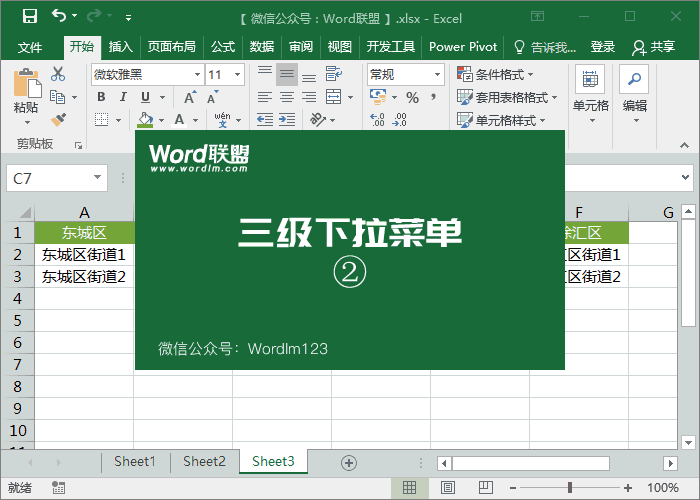Click 共享 to share the workbook

pos(653,46)
